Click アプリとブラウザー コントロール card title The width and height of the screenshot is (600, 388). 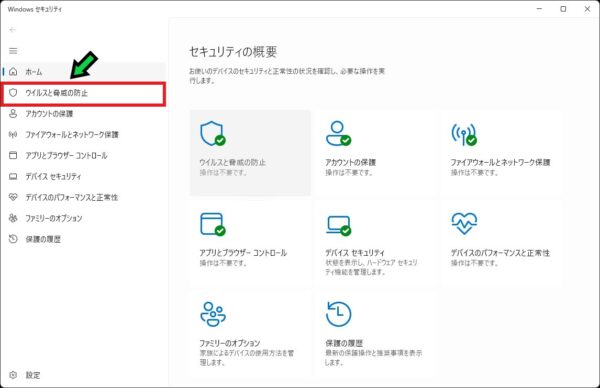pos(243,253)
